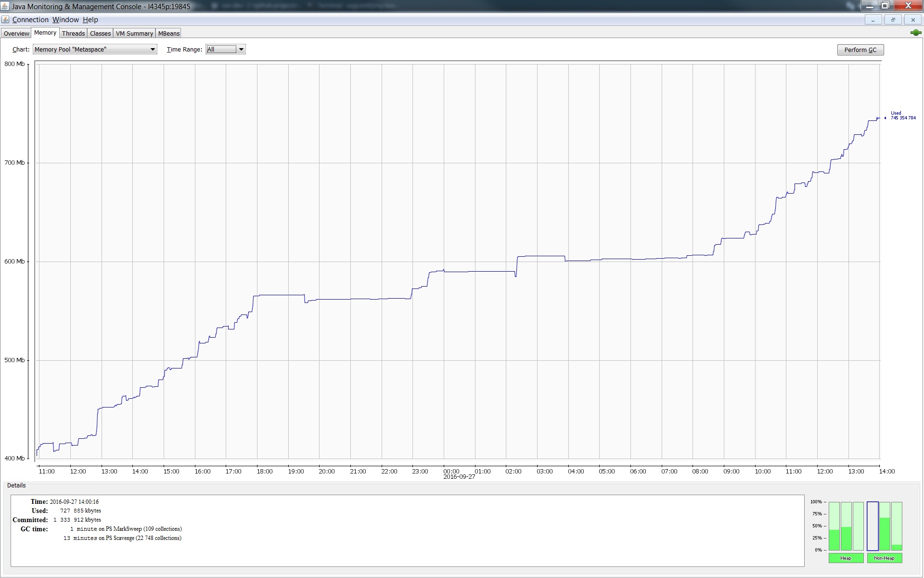Minimize the inner JConsole connection window
The image size is (924, 578).
click(x=873, y=20)
